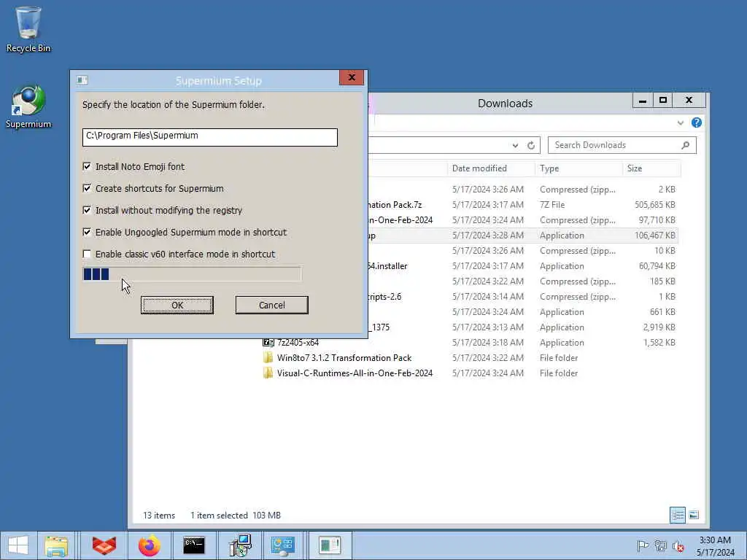
Task: Confirm setup with the OK button
Action: pyautogui.click(x=177, y=306)
